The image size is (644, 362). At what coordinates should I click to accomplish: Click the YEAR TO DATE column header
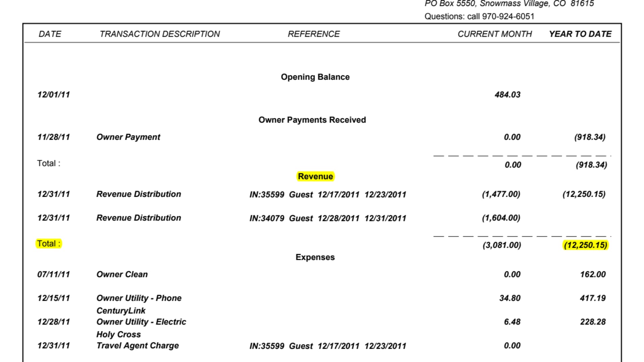580,34
